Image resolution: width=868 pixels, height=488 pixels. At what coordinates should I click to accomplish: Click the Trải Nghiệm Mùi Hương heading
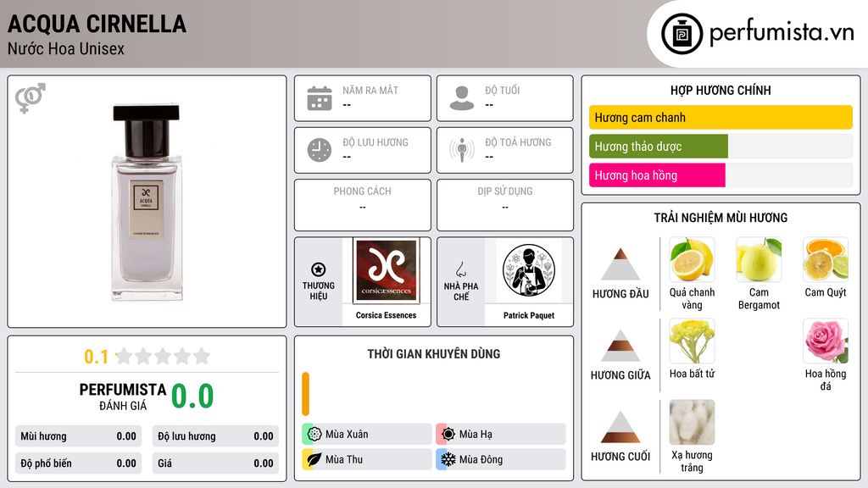(x=721, y=218)
